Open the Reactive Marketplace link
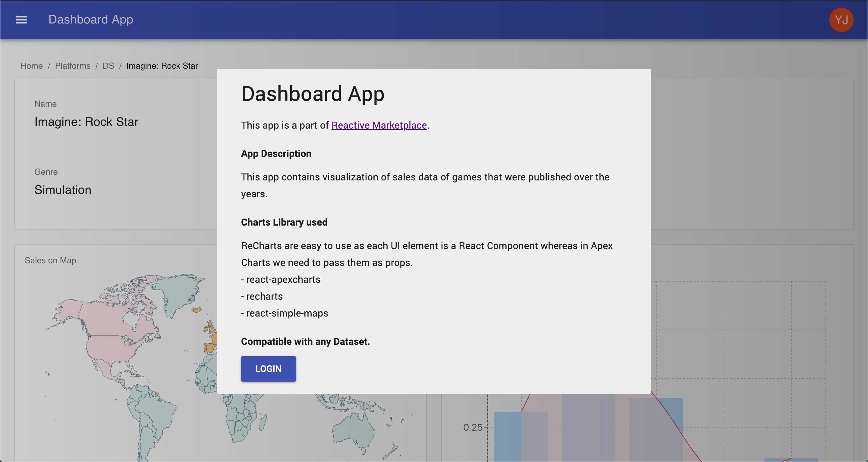Screen dimensions: 868x462 tap(379, 125)
